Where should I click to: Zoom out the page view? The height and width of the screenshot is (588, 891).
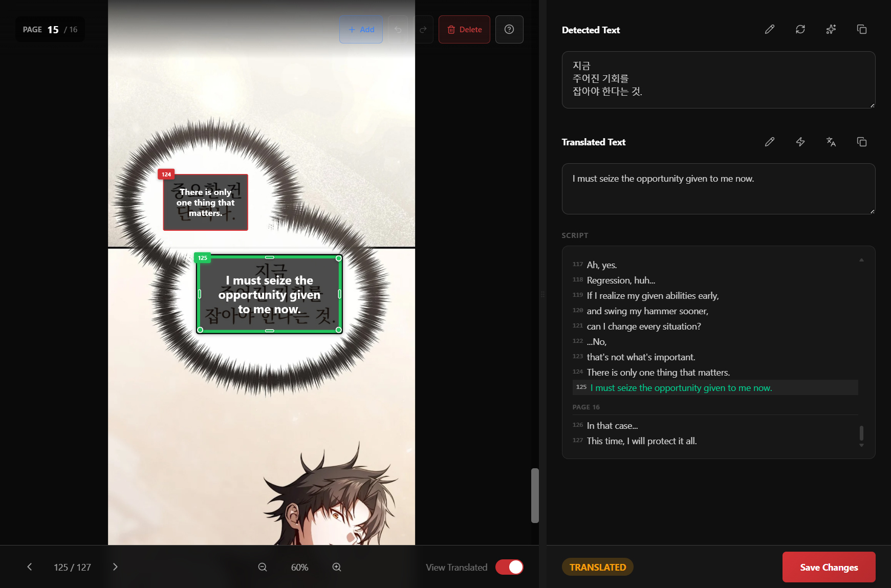(x=263, y=567)
